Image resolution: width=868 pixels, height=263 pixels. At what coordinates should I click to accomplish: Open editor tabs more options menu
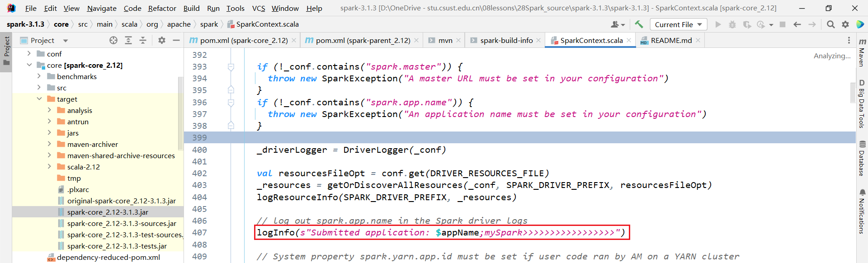pos(849,40)
